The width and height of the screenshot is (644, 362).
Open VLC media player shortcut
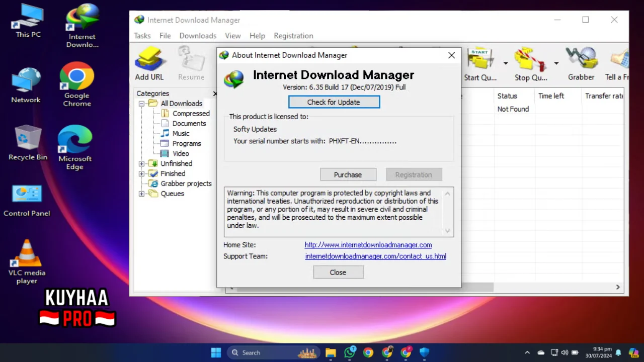[x=27, y=261]
